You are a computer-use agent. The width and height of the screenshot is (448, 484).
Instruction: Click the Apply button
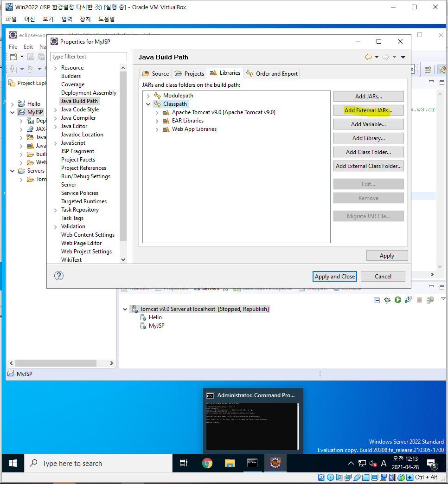click(x=387, y=256)
